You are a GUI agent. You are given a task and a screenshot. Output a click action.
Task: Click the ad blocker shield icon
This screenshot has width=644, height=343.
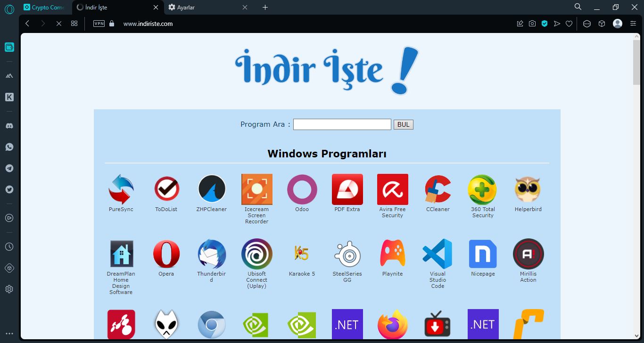(x=545, y=24)
